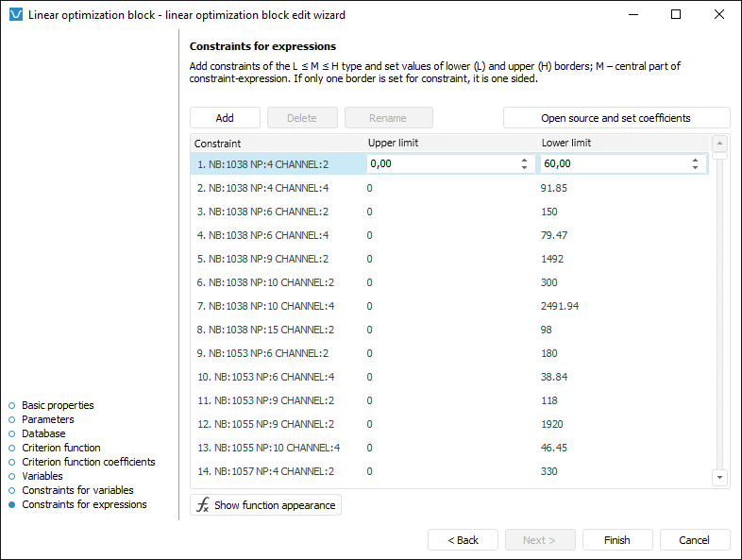Open Constraints for variables step
742x560 pixels.
click(x=77, y=490)
